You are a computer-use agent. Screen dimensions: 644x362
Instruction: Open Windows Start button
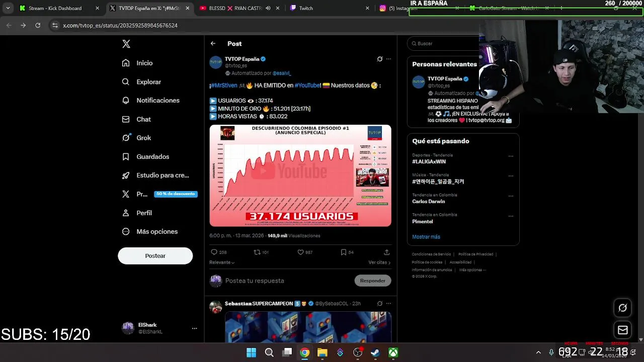click(x=251, y=352)
